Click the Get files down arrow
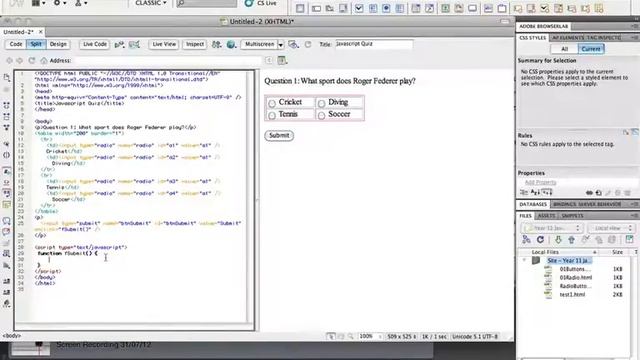Screen dimensions: 640x360 tap(558, 240)
